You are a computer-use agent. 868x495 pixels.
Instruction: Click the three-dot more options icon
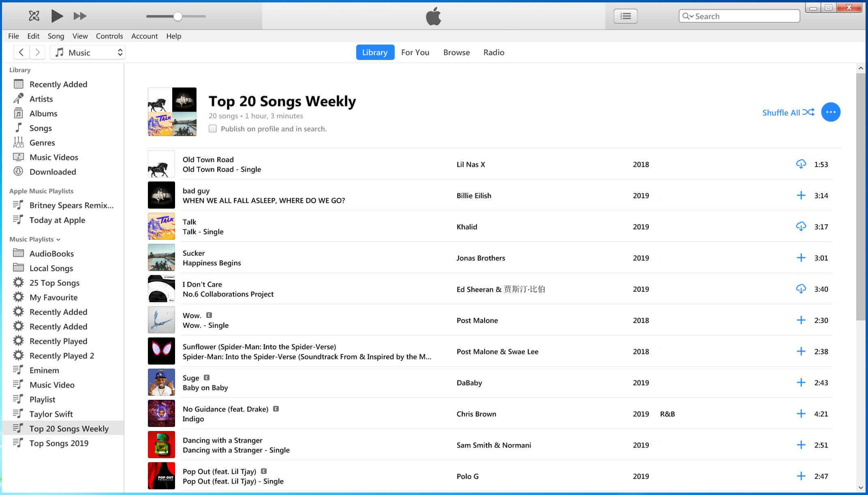tap(831, 112)
